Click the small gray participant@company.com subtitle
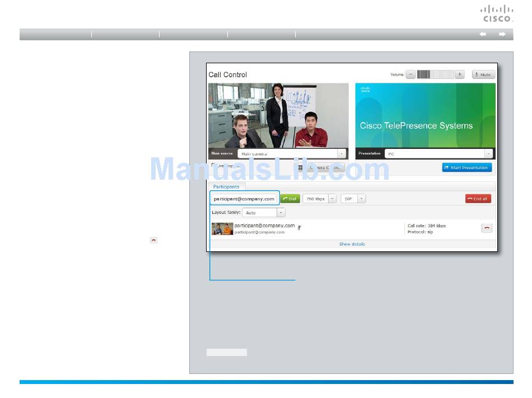This screenshot has height=398, width=532. tap(259, 232)
